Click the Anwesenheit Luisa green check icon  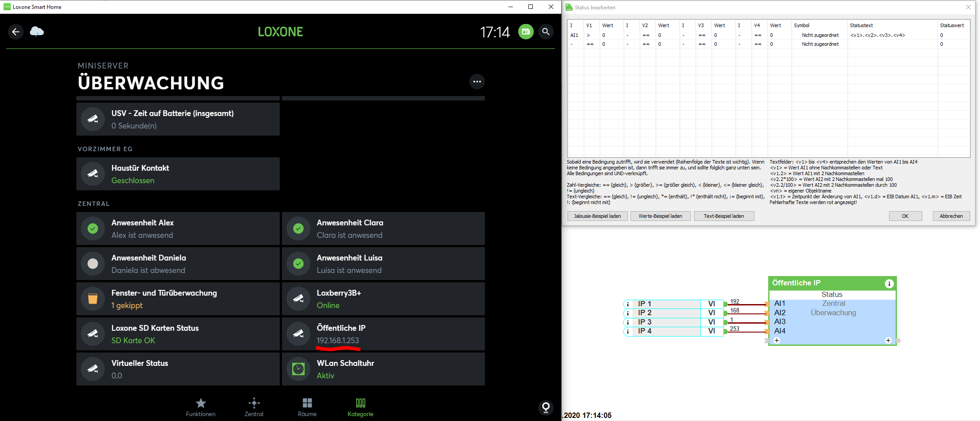[x=298, y=264]
